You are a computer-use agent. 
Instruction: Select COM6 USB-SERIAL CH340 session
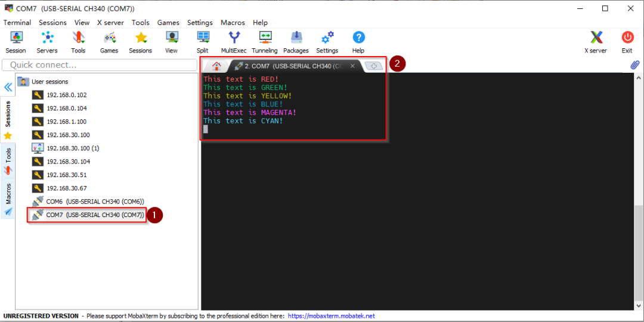pyautogui.click(x=88, y=202)
